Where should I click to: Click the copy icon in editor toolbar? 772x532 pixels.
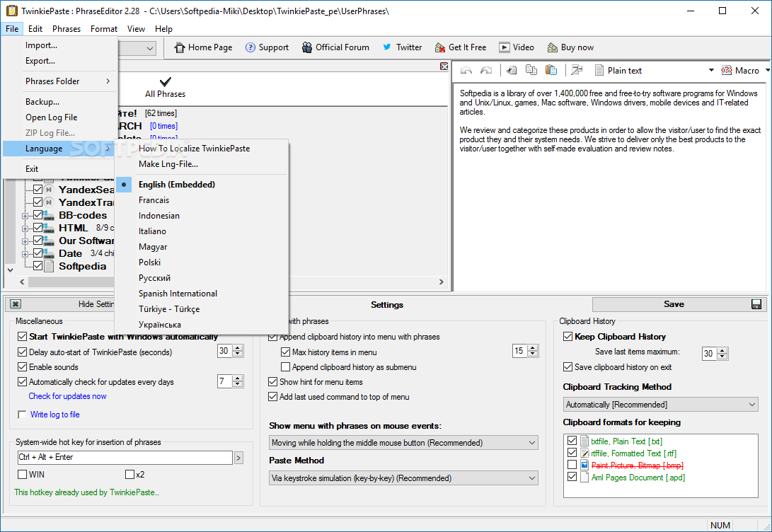click(531, 70)
